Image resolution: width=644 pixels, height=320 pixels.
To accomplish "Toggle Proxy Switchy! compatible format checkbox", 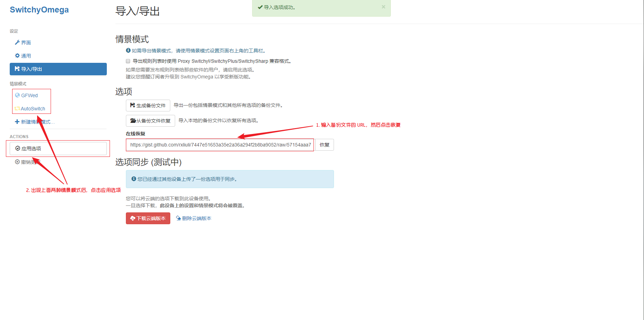I will tap(128, 61).
